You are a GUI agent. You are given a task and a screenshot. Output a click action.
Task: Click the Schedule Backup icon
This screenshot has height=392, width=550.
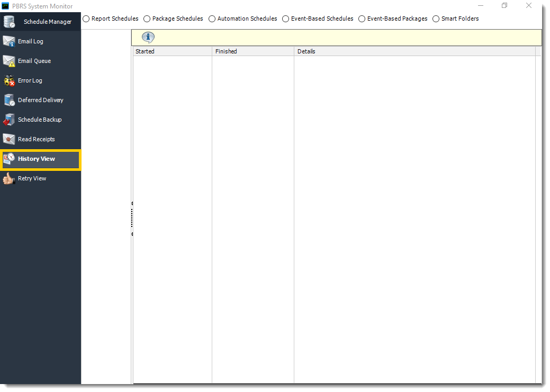[9, 120]
